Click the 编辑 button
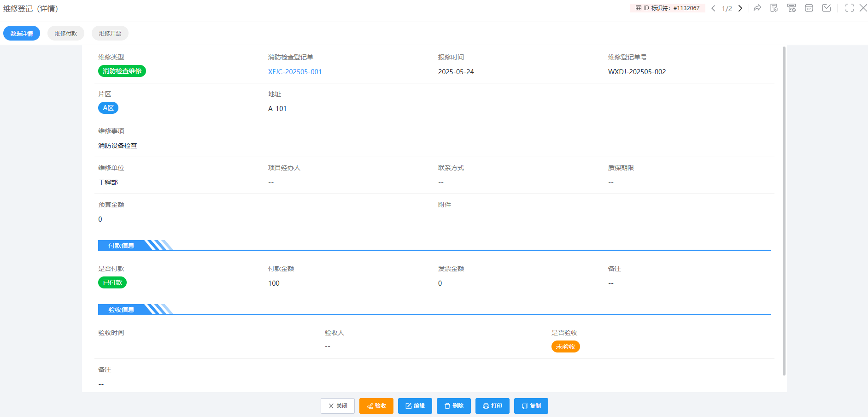 point(415,406)
